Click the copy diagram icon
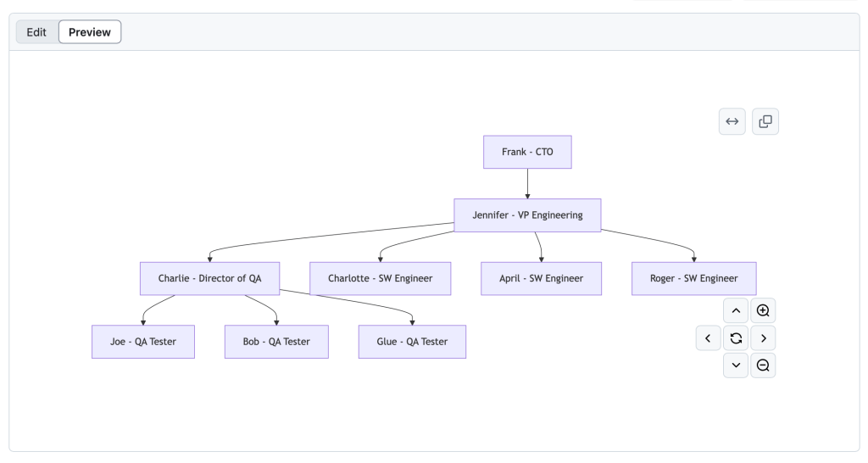 765,121
